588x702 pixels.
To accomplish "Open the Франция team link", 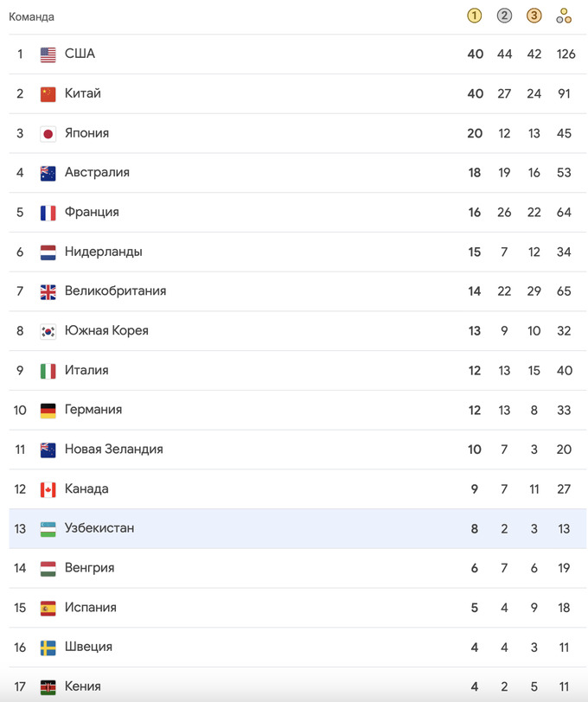I will [x=92, y=213].
